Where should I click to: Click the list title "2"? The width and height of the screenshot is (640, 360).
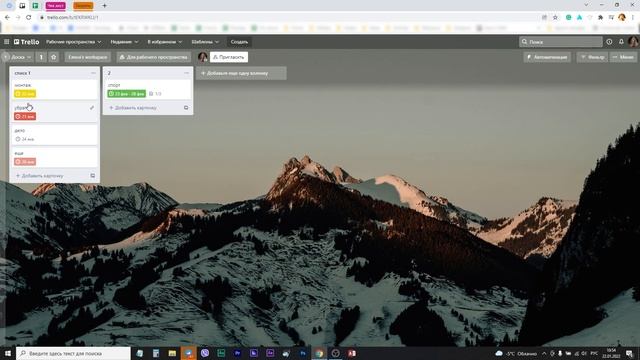(x=109, y=73)
